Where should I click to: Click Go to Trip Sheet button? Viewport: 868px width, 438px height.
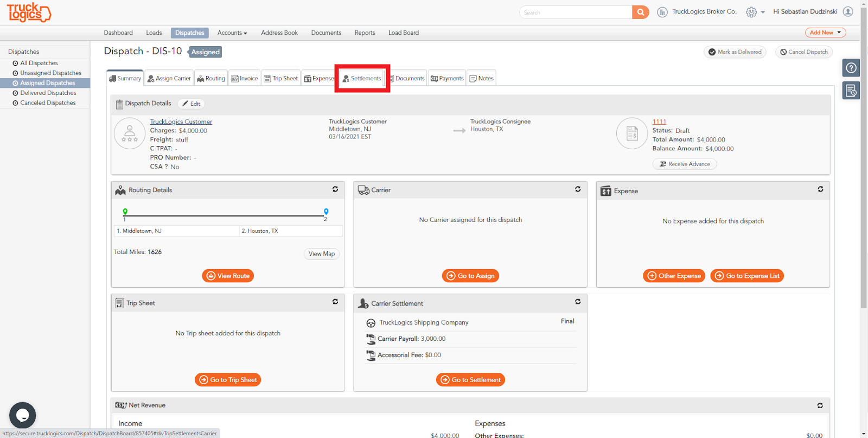(228, 380)
